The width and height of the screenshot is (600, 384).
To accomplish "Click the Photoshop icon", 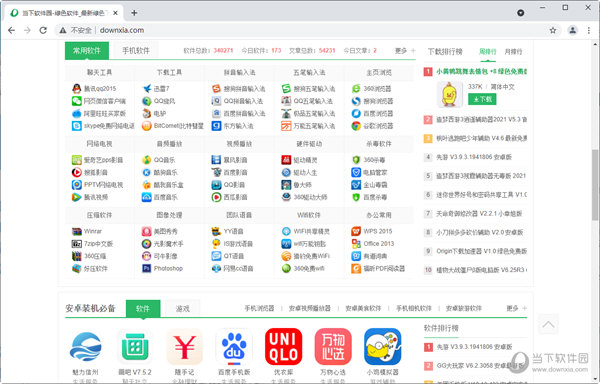I will [147, 268].
